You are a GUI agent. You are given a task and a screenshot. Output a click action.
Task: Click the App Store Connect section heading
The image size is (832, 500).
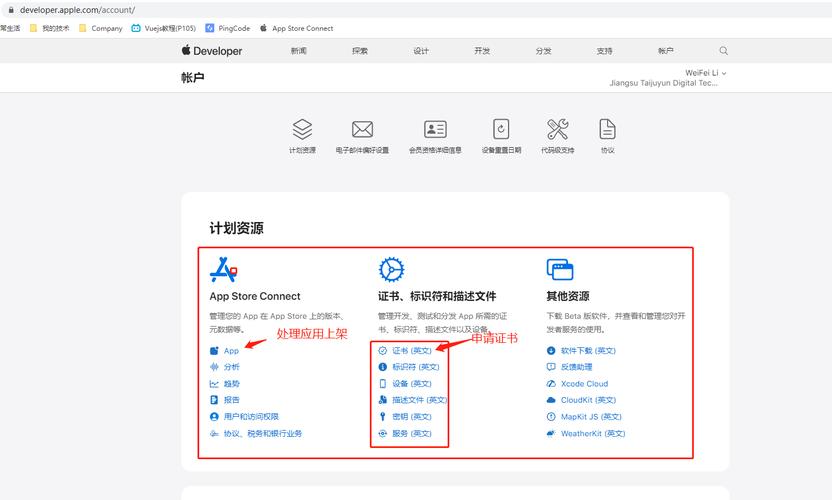point(255,296)
